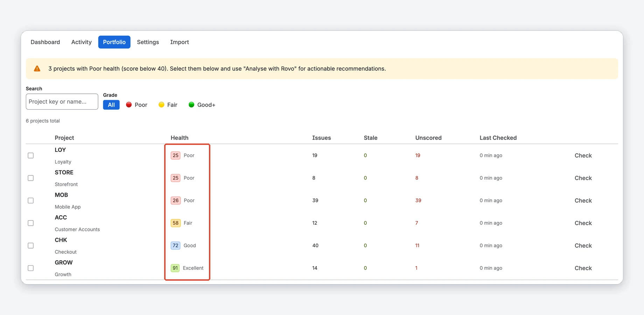
Task: Click the Unscored column header
Action: 428,138
